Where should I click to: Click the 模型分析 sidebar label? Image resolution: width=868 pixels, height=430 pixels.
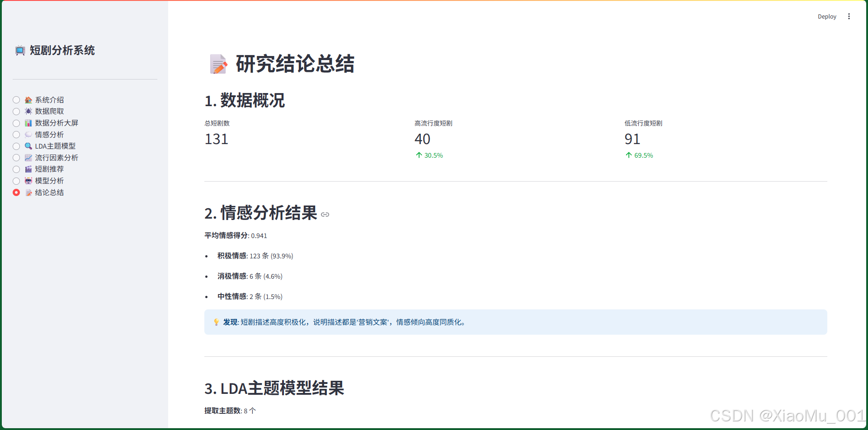point(50,181)
